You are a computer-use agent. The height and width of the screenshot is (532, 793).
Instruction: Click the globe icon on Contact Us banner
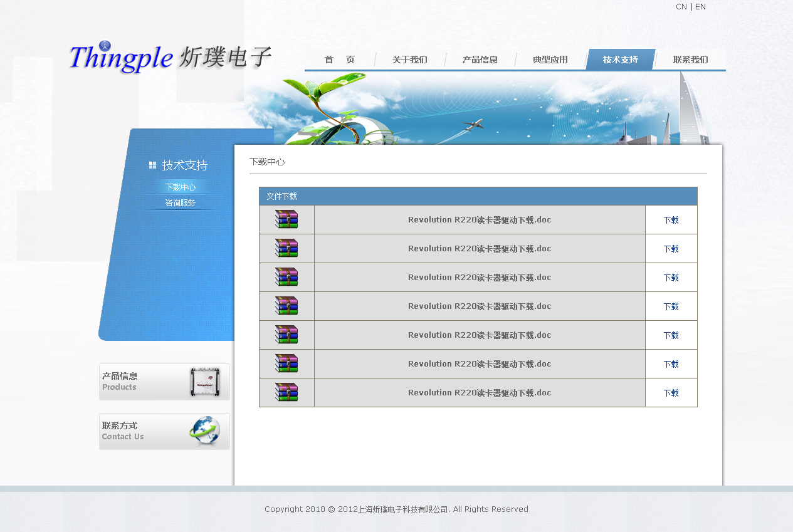204,431
